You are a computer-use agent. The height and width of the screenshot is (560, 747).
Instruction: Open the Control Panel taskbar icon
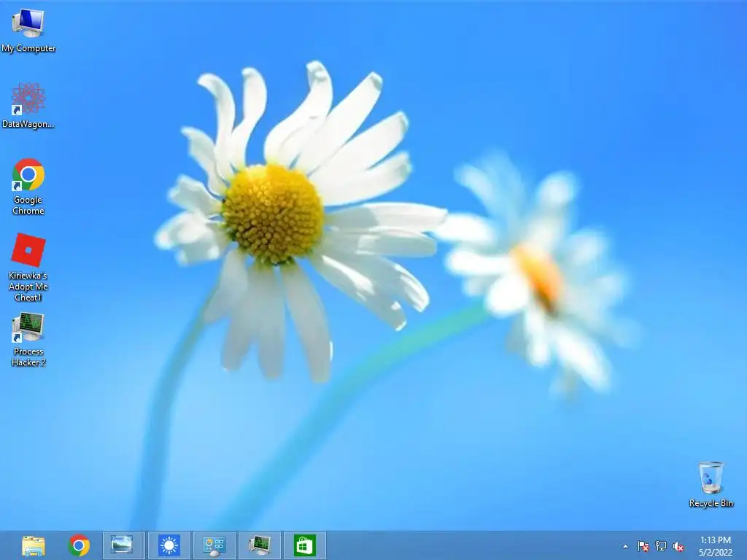tap(214, 545)
